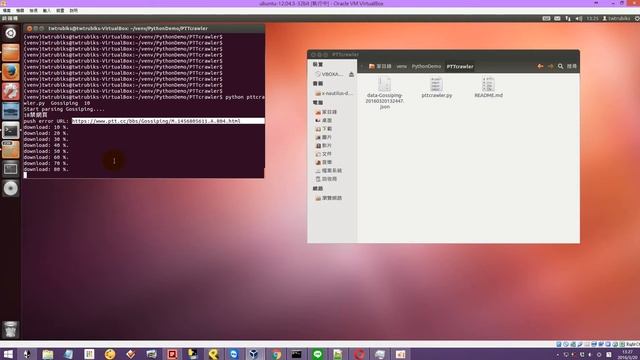Close the terminal window with its orange button
Image resolution: width=640 pixels, height=360 pixels.
click(x=29, y=29)
